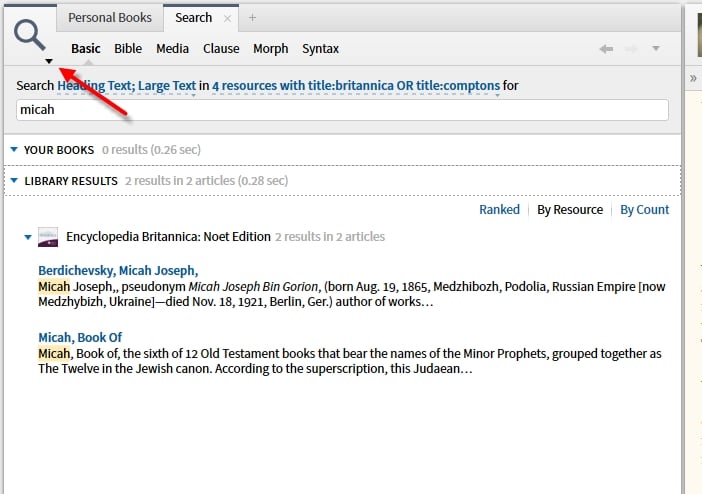Viewport: 702px width, 494px height.
Task: Click inside the search query field
Action: [342, 110]
